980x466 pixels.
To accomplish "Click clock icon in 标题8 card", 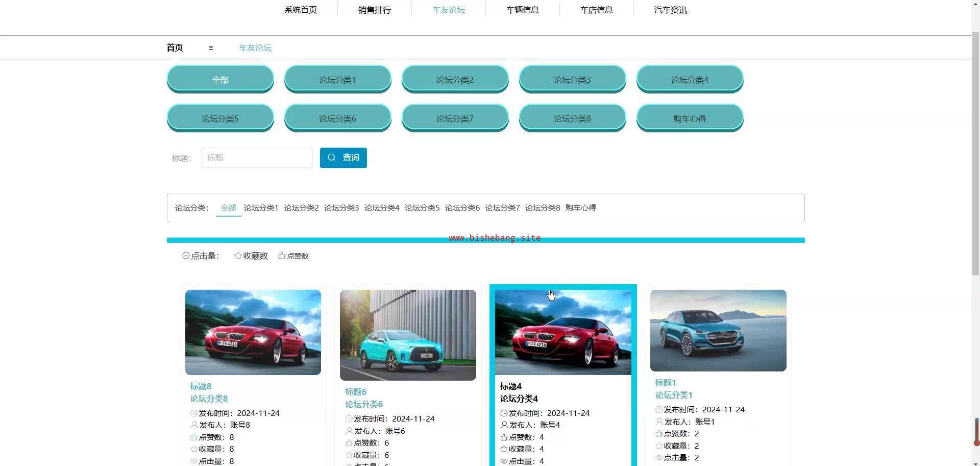I will click(x=194, y=413).
